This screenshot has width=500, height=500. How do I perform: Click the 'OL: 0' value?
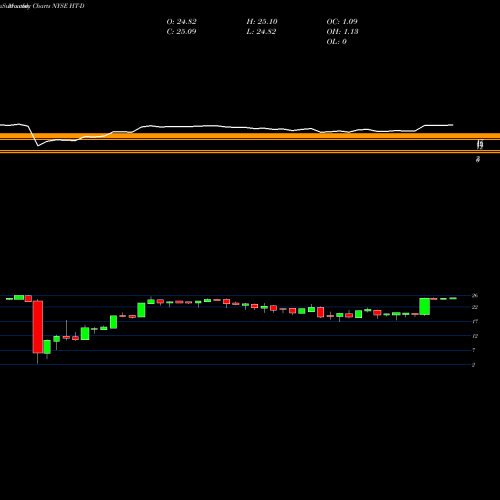click(336, 42)
